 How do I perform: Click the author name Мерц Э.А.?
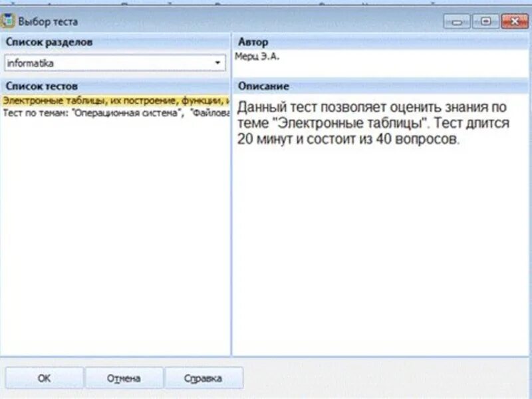[x=257, y=57]
